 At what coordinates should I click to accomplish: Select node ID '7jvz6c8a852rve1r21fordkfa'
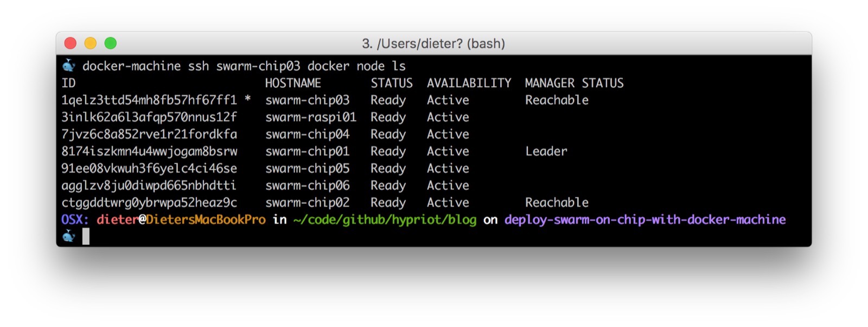pyautogui.click(x=149, y=134)
